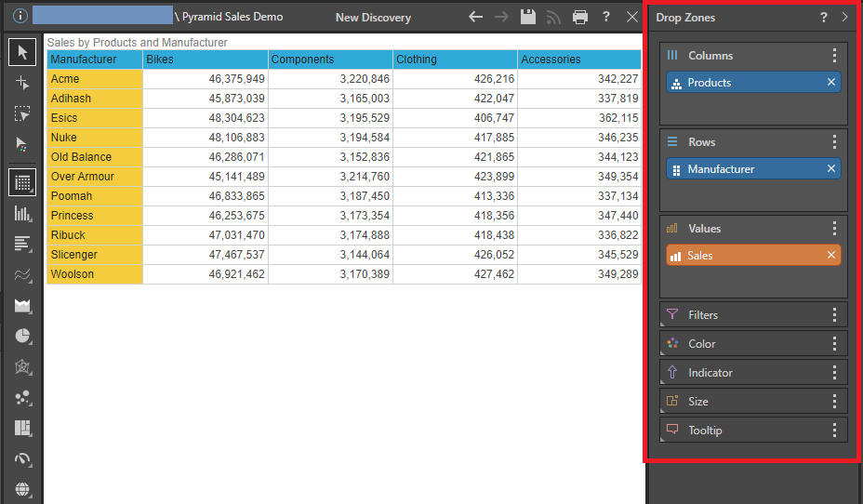Go back with the left arrow
863x504 pixels.
click(476, 17)
